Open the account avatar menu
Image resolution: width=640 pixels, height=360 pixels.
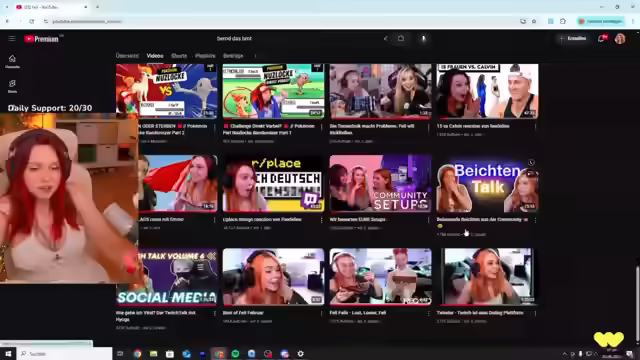tap(620, 38)
